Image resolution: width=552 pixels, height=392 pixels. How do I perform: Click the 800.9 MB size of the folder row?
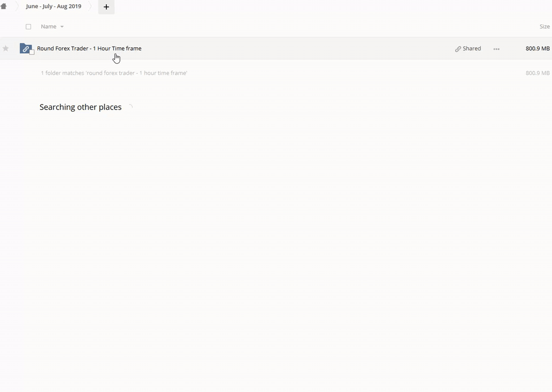click(537, 48)
